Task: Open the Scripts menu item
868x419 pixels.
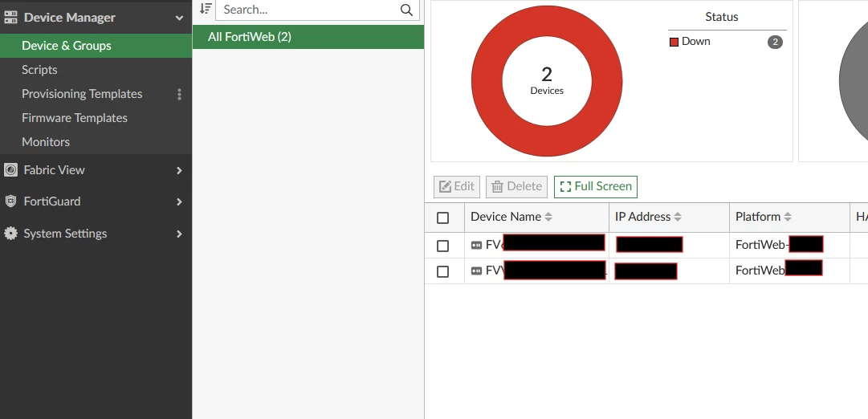Action: pos(96,70)
